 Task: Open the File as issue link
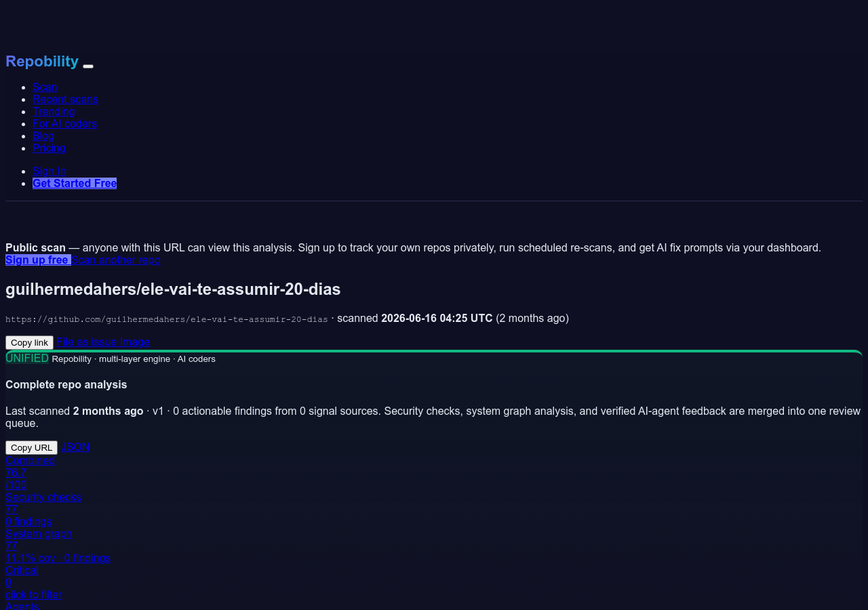pyautogui.click(x=87, y=342)
